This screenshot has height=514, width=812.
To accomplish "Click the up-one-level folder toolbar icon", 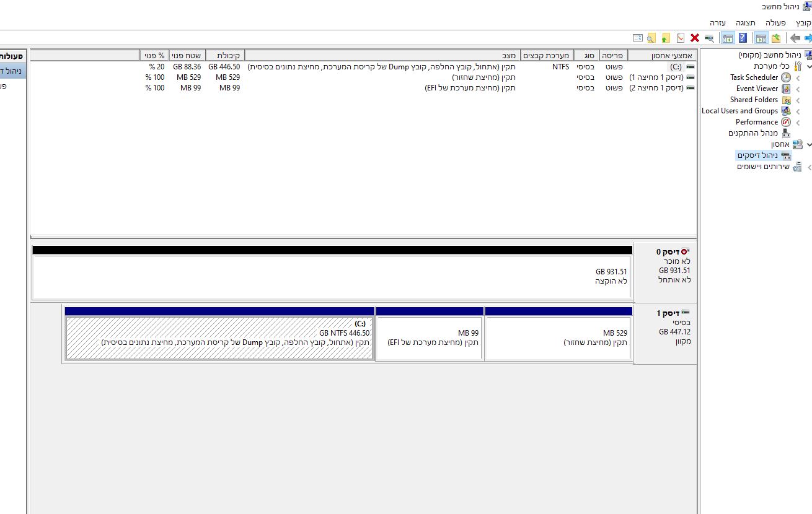I will tap(775, 38).
